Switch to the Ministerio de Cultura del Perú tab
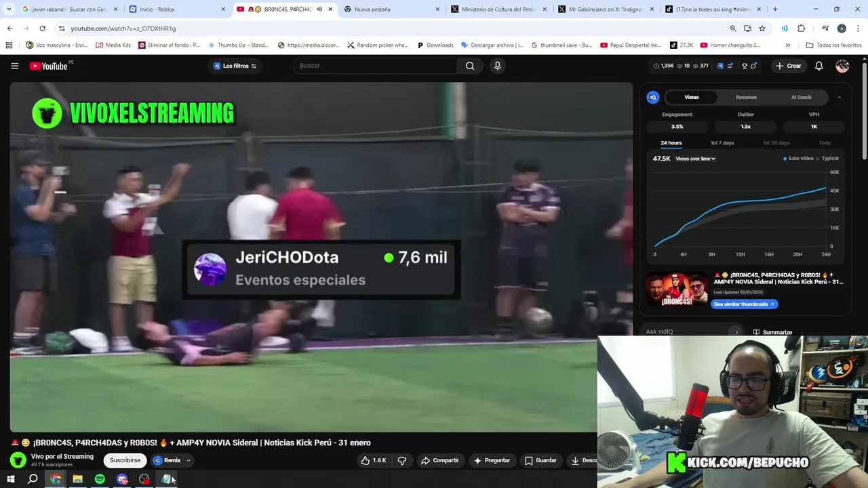The height and width of the screenshot is (488, 868). pos(500,9)
